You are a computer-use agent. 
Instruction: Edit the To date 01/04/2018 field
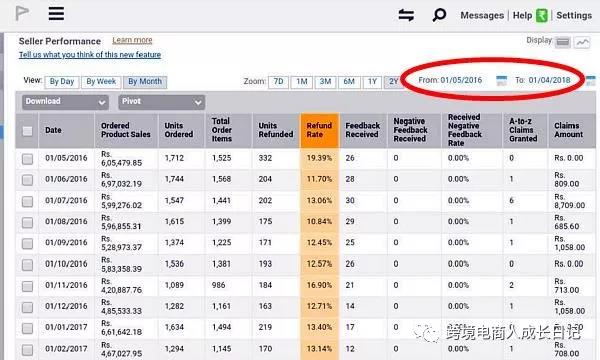click(549, 80)
